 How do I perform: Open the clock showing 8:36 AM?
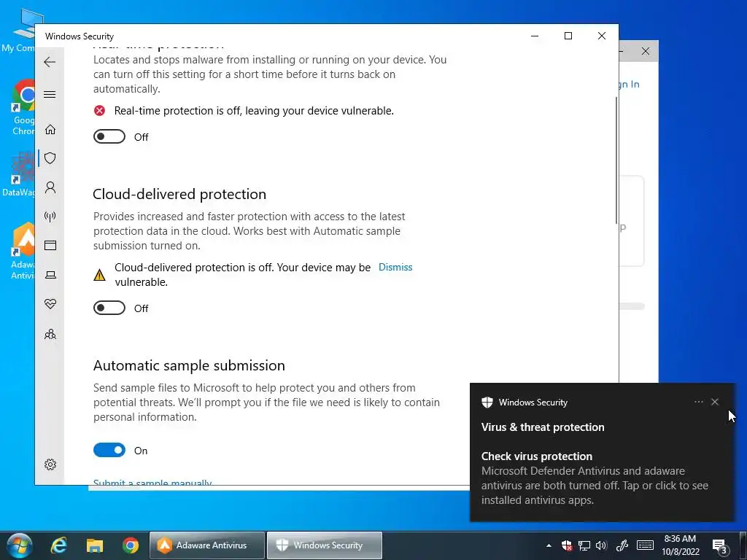tap(681, 545)
